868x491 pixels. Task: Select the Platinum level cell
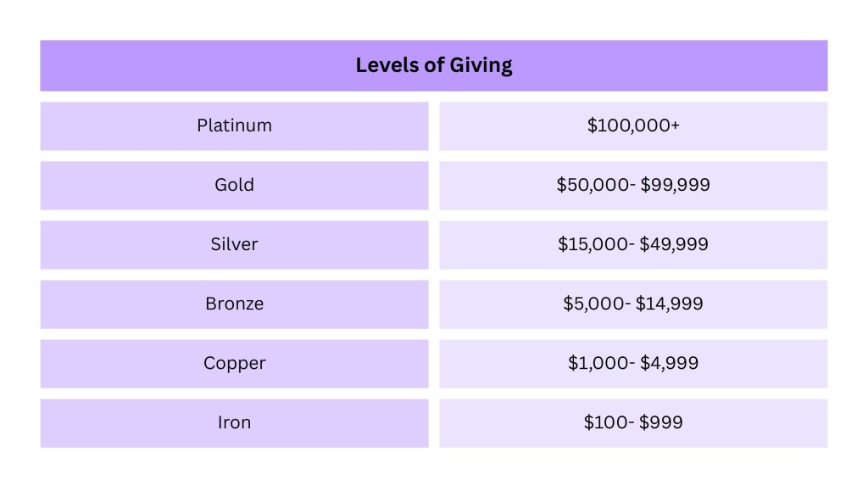[x=234, y=126]
